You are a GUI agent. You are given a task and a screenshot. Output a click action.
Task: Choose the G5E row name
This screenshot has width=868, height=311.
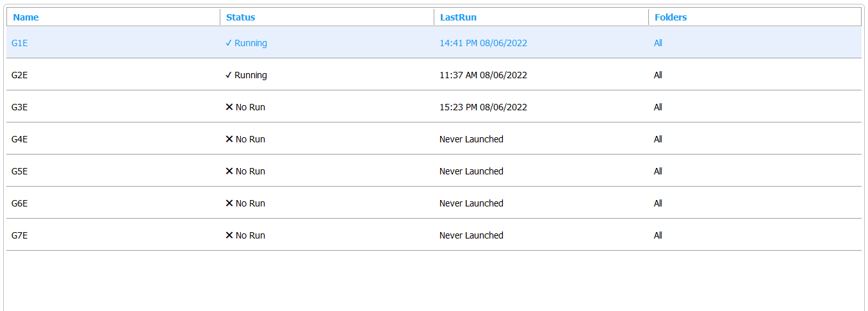(19, 171)
